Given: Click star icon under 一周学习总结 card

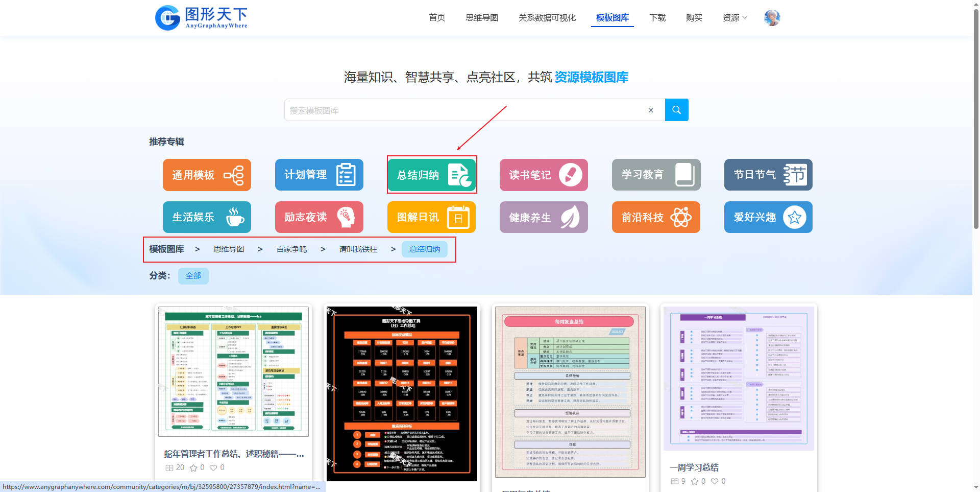Looking at the screenshot, I should [695, 481].
